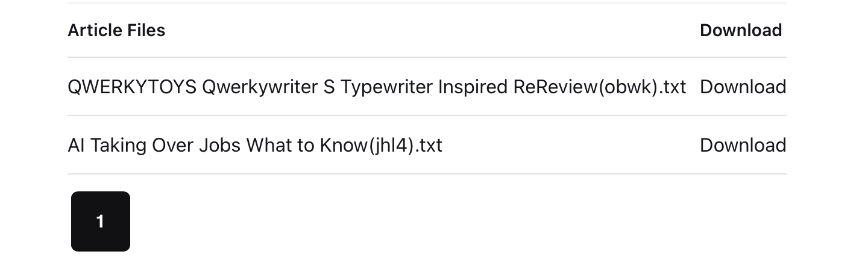
Task: Click the Download column header
Action: pyautogui.click(x=741, y=30)
